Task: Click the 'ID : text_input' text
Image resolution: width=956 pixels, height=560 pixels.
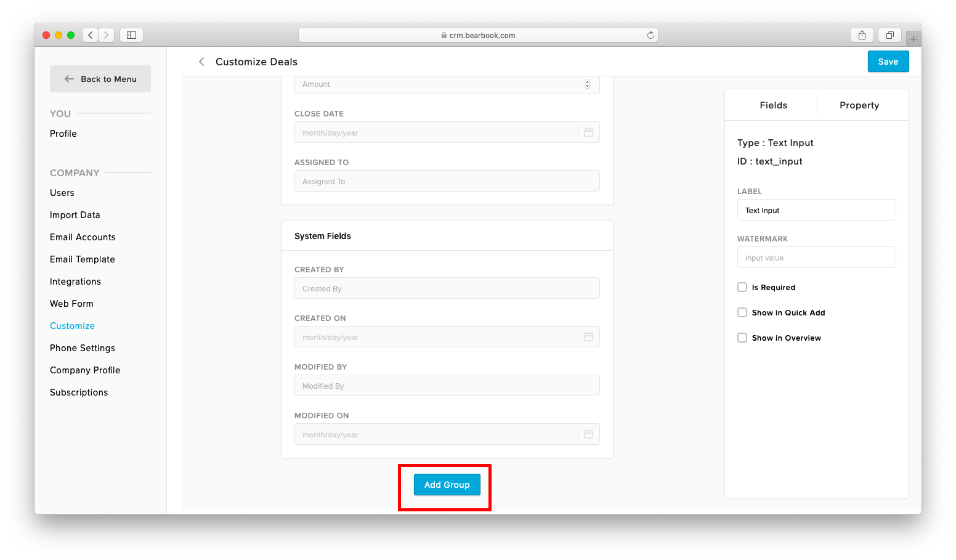Action: point(769,161)
